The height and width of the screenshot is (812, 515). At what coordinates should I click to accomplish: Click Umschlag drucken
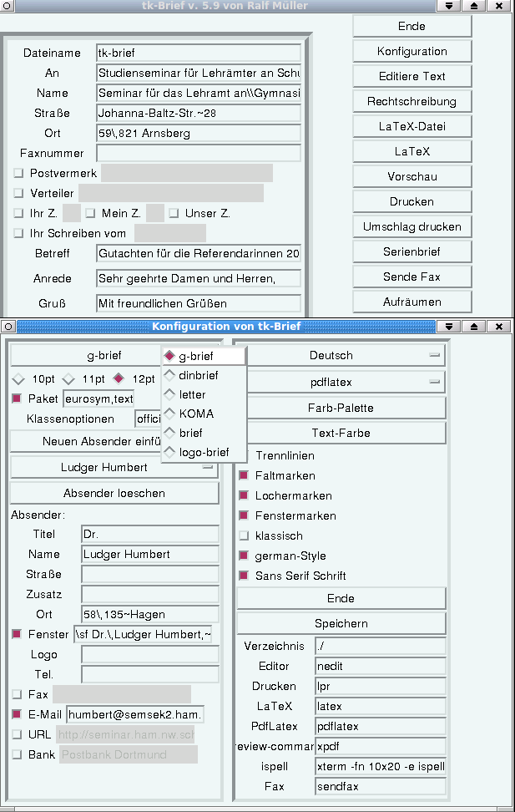point(412,227)
